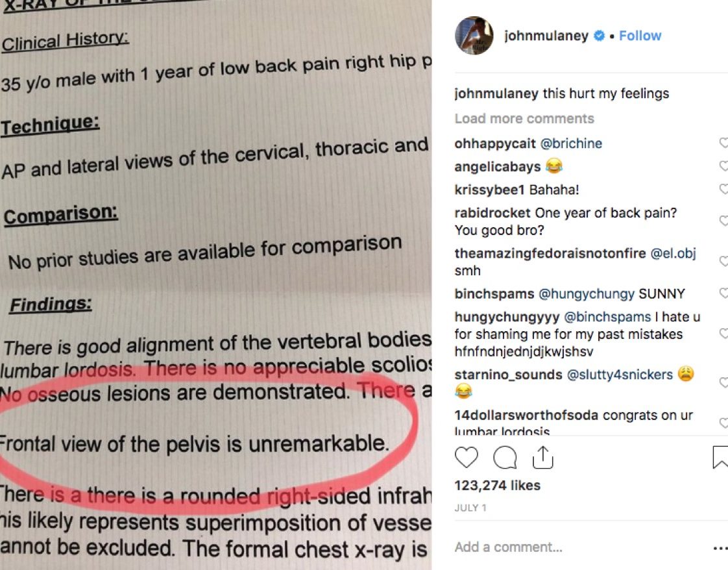The image size is (728, 570).
Task: Like the rabidrocket comment
Action: [x=723, y=221]
